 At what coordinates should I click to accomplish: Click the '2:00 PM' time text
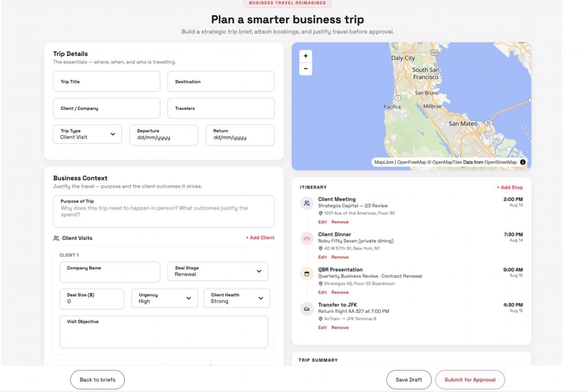tap(513, 199)
